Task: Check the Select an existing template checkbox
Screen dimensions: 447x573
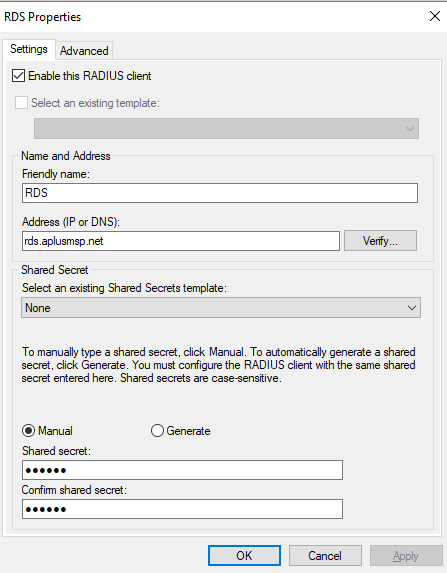Action: [x=21, y=103]
